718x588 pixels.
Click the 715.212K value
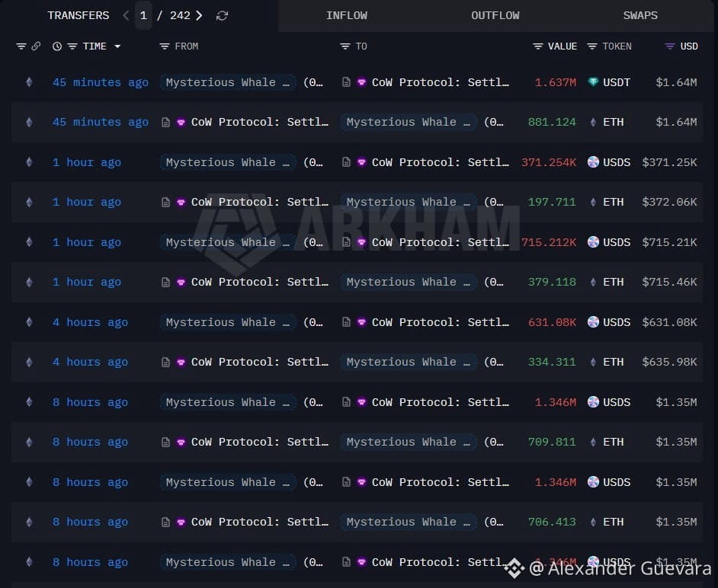(x=549, y=242)
